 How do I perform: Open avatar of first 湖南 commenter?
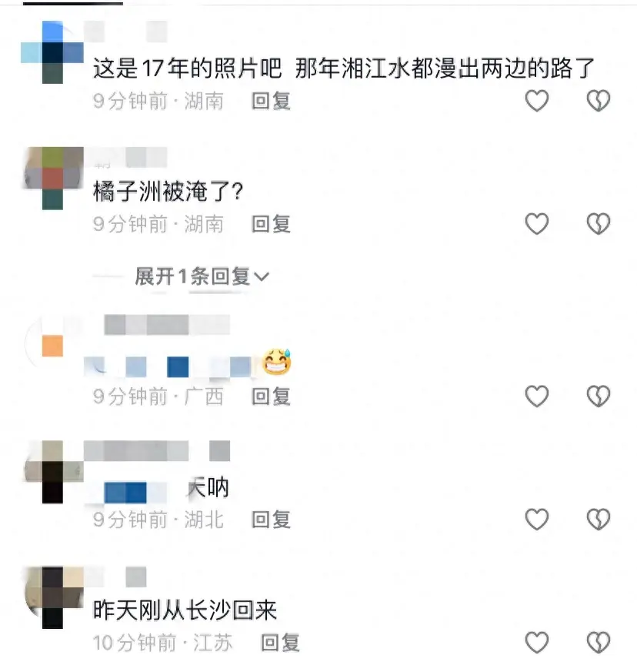click(52, 52)
